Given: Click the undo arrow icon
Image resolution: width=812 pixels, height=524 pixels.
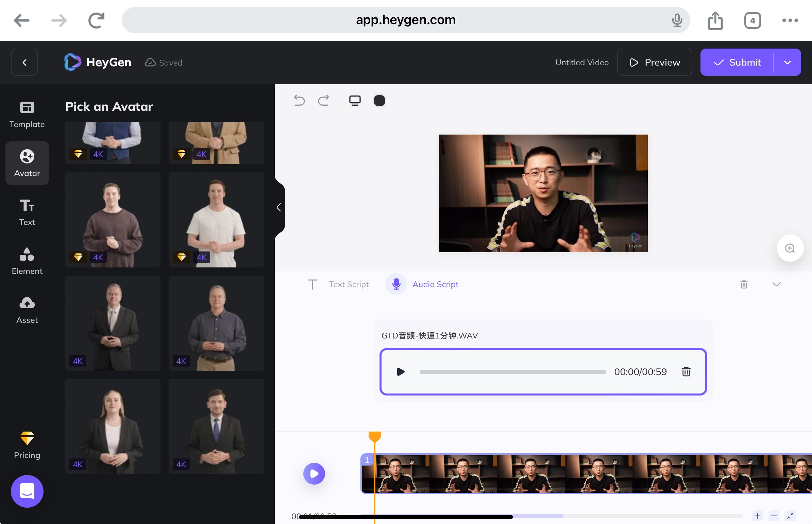Looking at the screenshot, I should click(299, 101).
